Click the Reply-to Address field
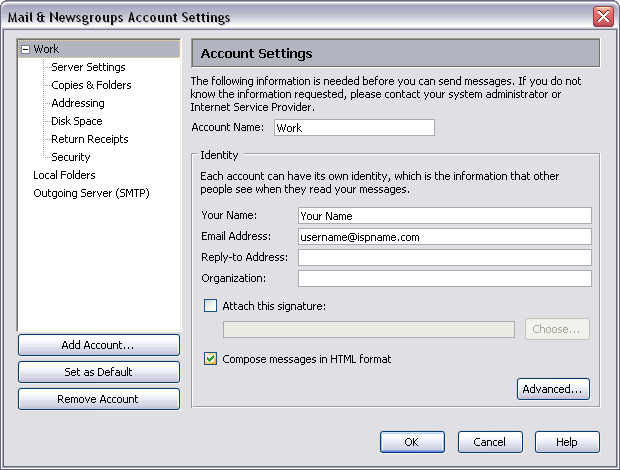Screen dimensions: 620x470 (x=444, y=258)
